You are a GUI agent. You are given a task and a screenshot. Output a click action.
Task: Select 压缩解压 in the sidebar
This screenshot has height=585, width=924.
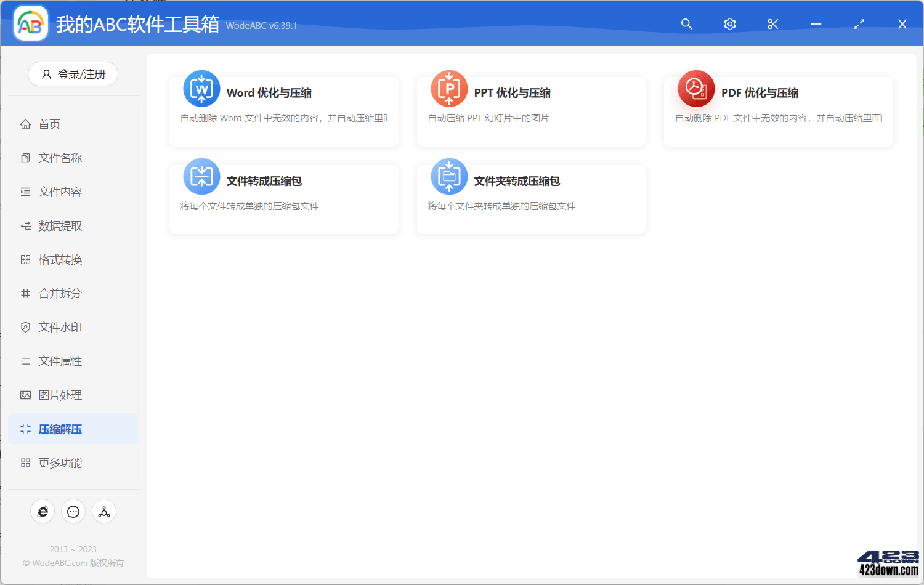(x=55, y=429)
